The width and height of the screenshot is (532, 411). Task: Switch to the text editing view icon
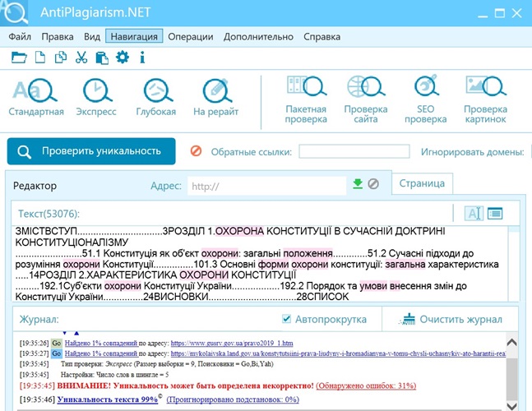pos(474,213)
